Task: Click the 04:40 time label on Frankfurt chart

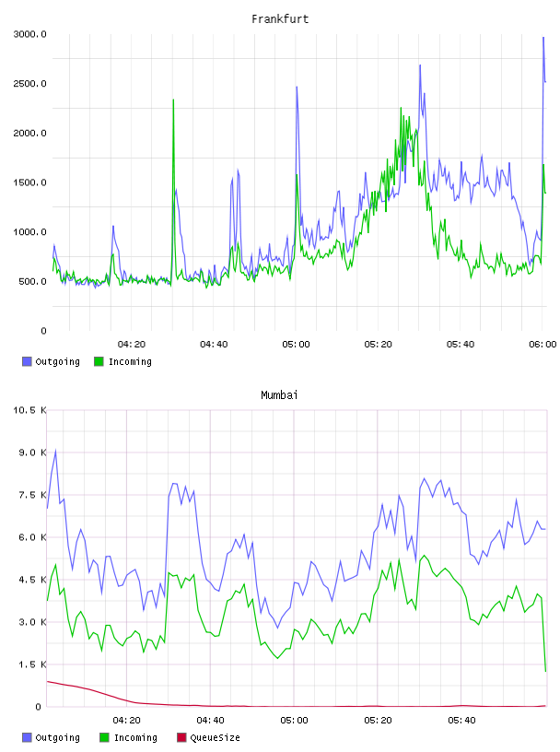Action: 214,345
